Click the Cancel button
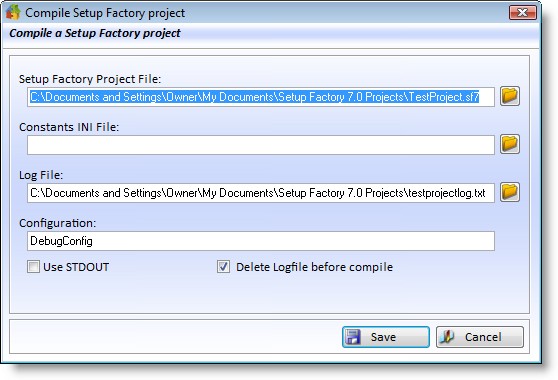Viewport: 558px width, 380px height. (x=480, y=337)
